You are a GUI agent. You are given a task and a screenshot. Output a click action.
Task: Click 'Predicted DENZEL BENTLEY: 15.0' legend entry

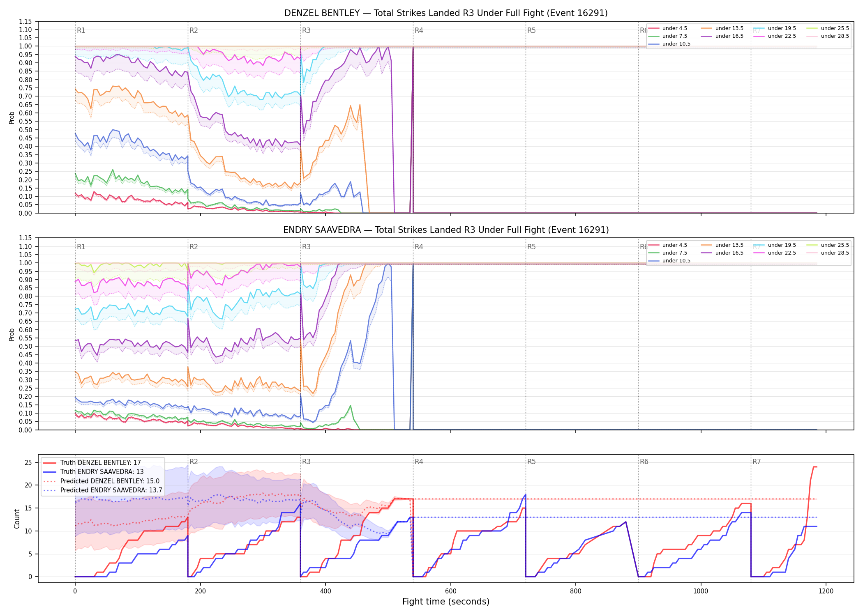click(x=101, y=481)
